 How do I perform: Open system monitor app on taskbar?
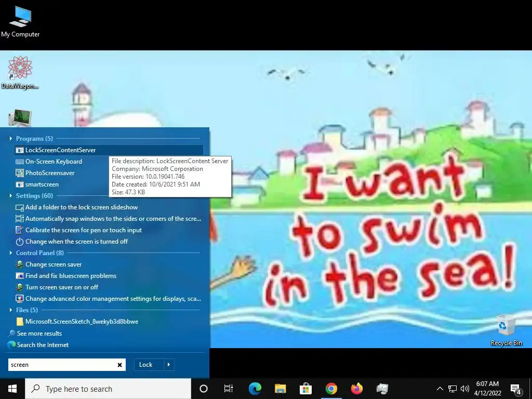click(x=382, y=389)
